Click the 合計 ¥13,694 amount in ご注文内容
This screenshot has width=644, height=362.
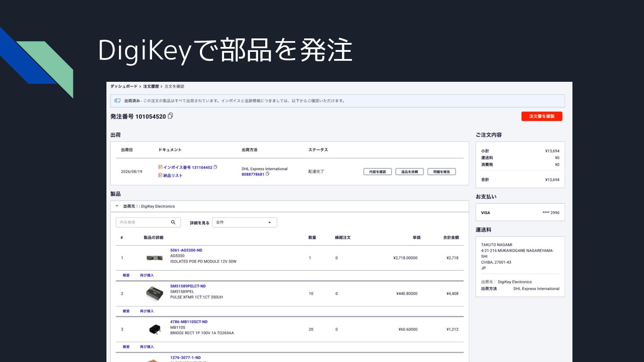(552, 180)
